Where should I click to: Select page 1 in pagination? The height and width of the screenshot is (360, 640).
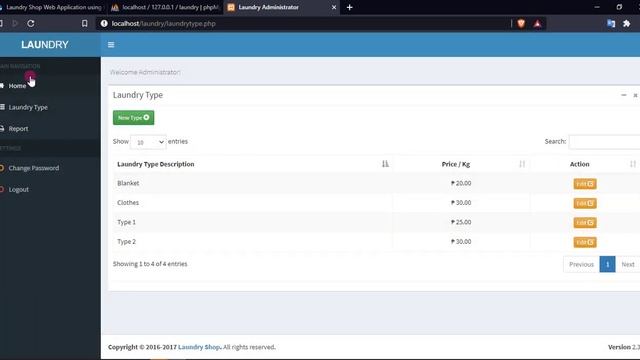(x=607, y=264)
